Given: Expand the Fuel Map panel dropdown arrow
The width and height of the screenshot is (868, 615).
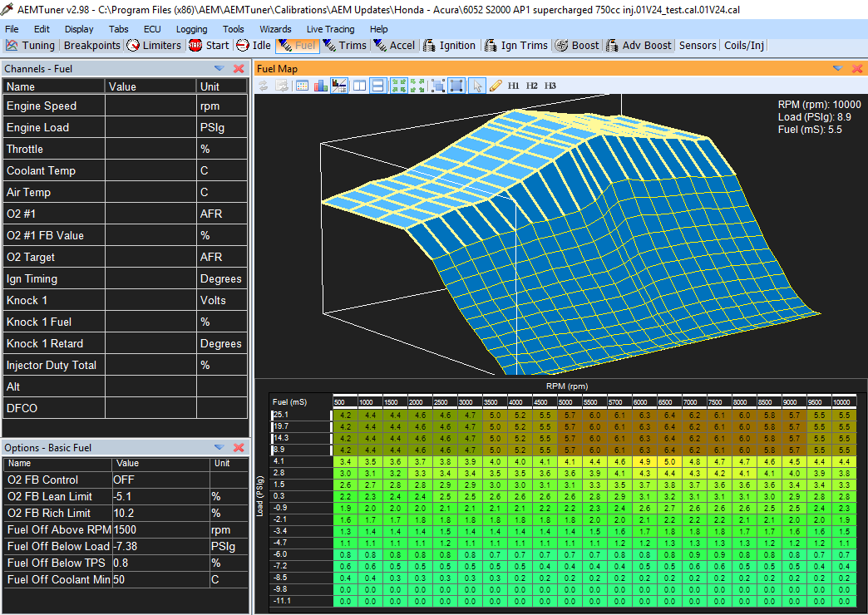Looking at the screenshot, I should pyautogui.click(x=837, y=68).
